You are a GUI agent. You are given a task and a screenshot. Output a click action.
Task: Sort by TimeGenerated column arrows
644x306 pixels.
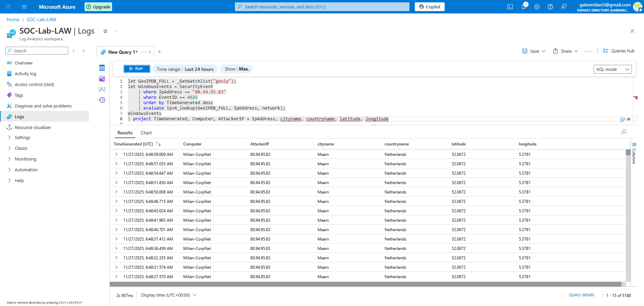tap(158, 144)
